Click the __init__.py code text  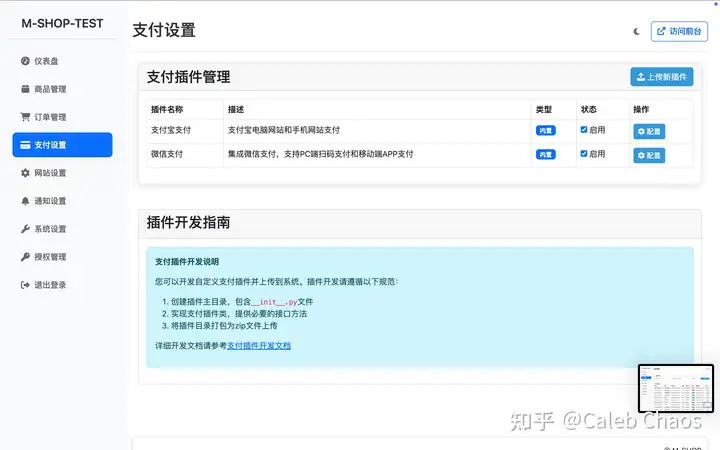click(x=274, y=302)
